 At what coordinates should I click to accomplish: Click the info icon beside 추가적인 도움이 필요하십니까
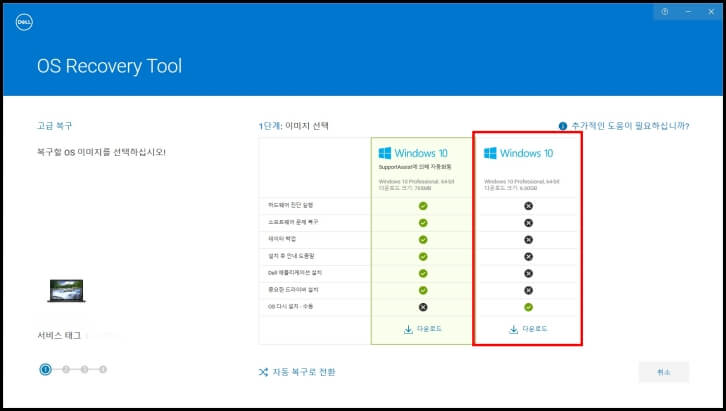click(x=563, y=126)
